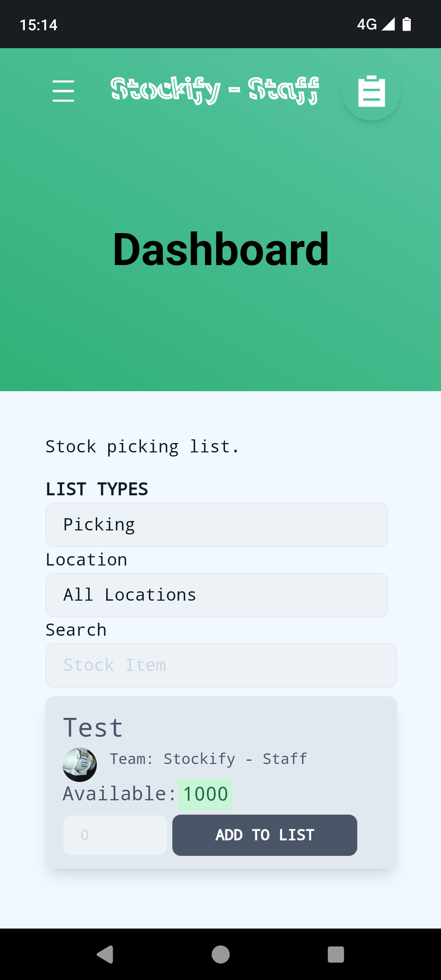The height and width of the screenshot is (980, 441).
Task: Select the Test item thumbnail image
Action: (x=80, y=764)
